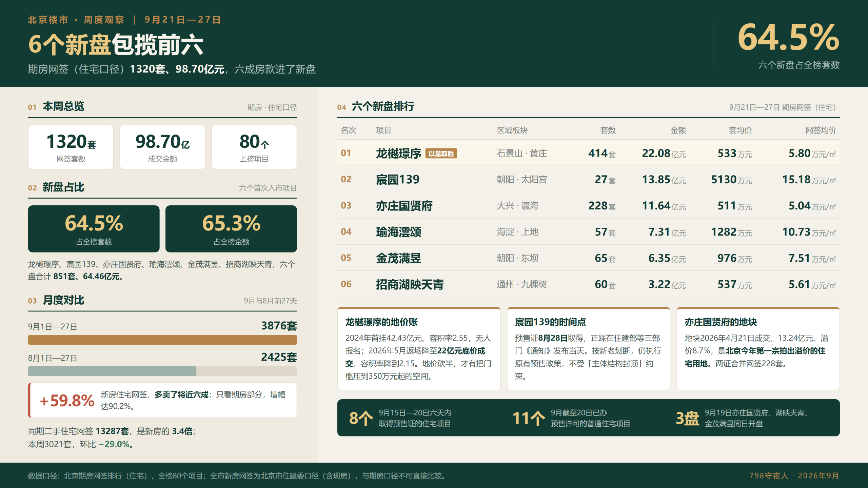Click the 区域板块 column header
Viewport: 868px width, 488px height.
512,130
